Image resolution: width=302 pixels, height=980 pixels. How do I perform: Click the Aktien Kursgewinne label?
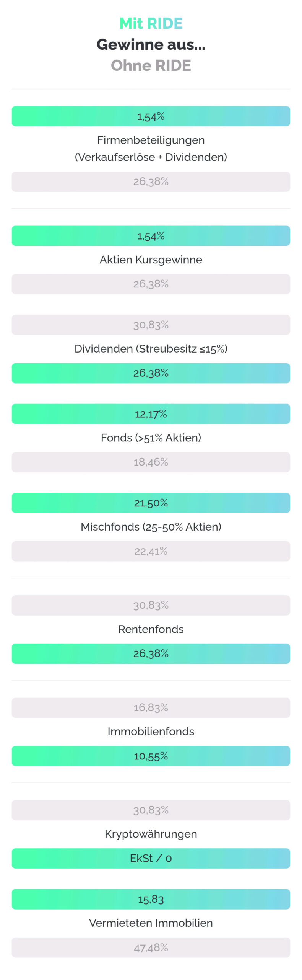[151, 260]
